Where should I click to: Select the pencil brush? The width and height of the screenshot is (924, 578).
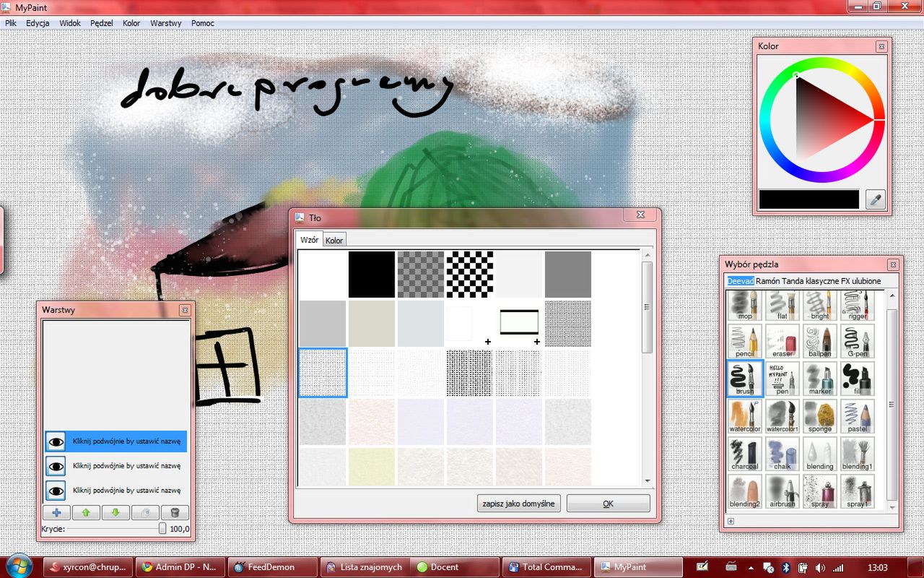pos(744,341)
